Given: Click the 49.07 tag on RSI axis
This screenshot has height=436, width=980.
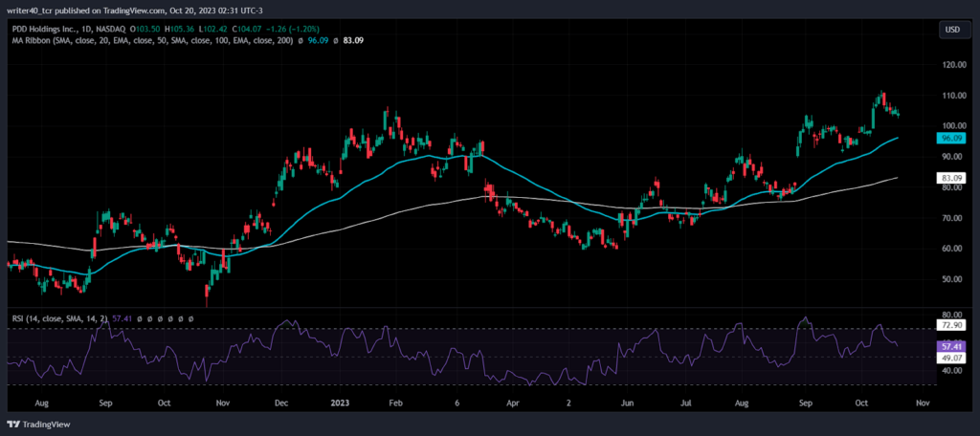Looking at the screenshot, I should click(x=952, y=358).
